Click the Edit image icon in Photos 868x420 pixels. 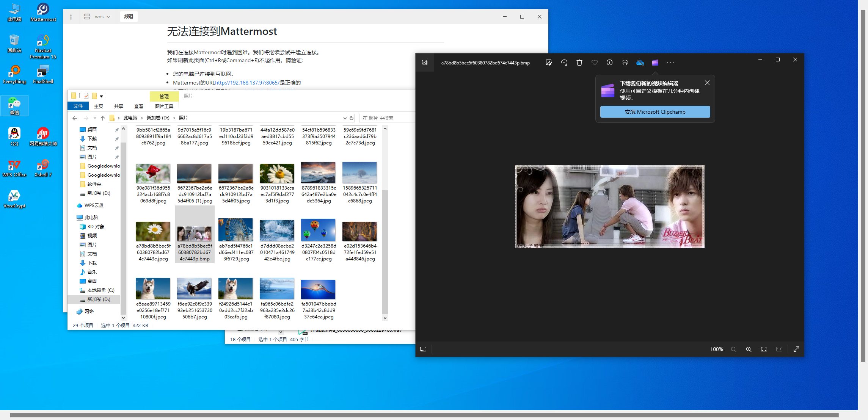pyautogui.click(x=549, y=63)
